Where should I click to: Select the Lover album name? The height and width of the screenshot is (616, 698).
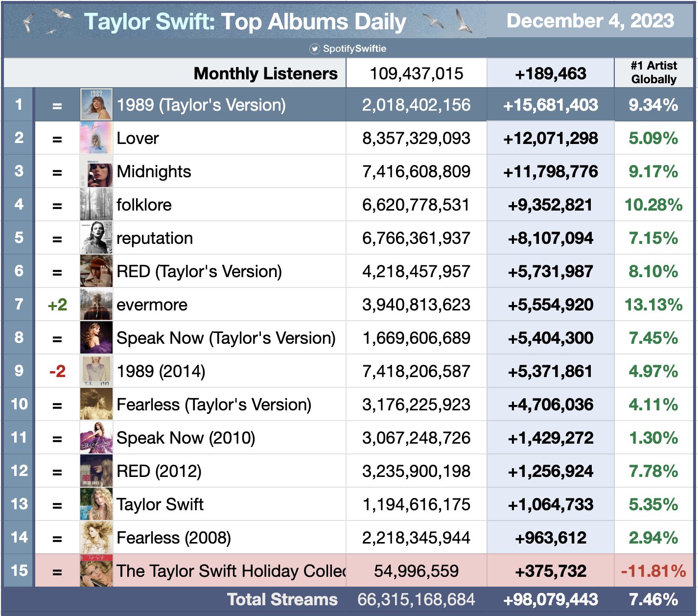[x=138, y=138]
